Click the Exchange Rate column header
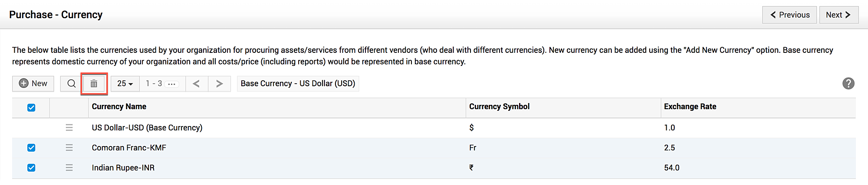This screenshot has height=185, width=868. tap(690, 107)
